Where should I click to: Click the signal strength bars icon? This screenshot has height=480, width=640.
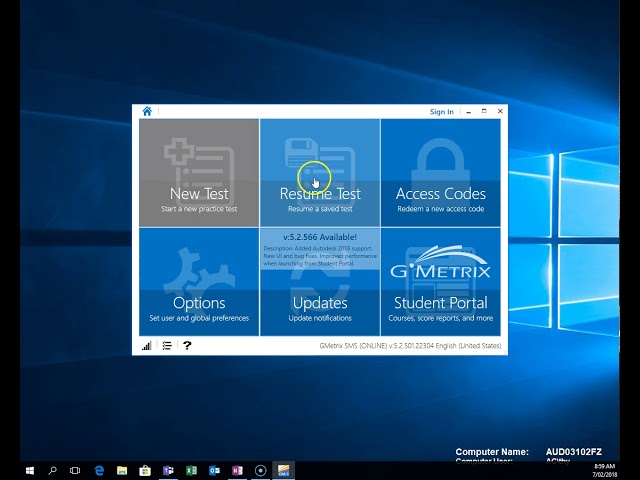147,346
